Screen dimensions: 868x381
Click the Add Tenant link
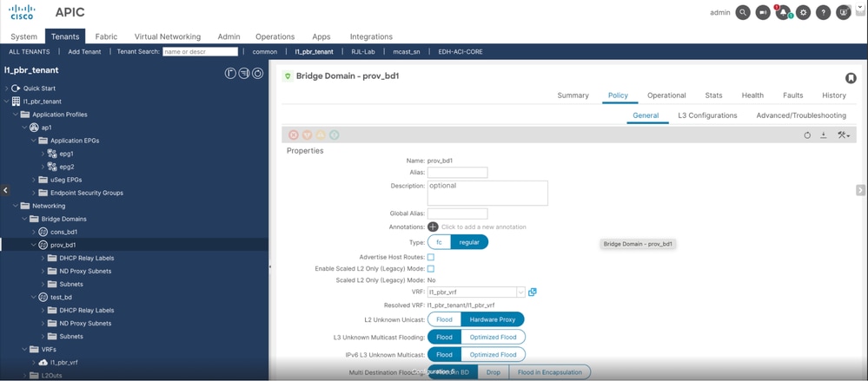84,51
